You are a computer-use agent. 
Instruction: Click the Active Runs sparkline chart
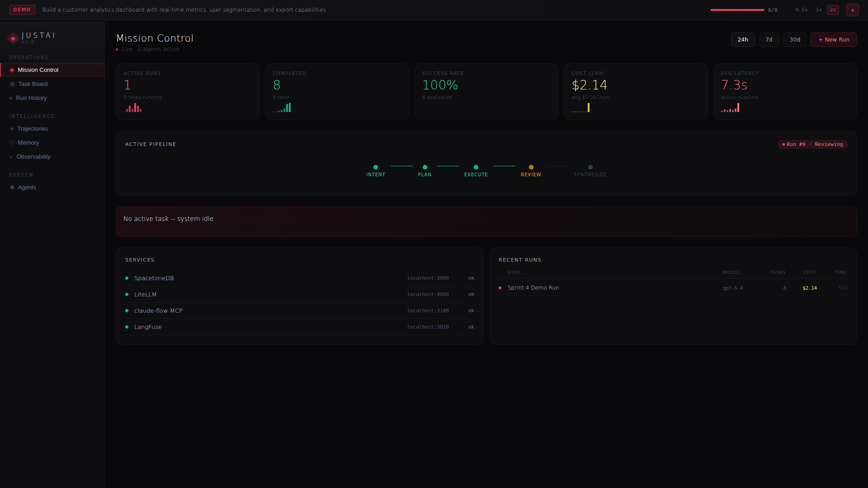pyautogui.click(x=132, y=108)
